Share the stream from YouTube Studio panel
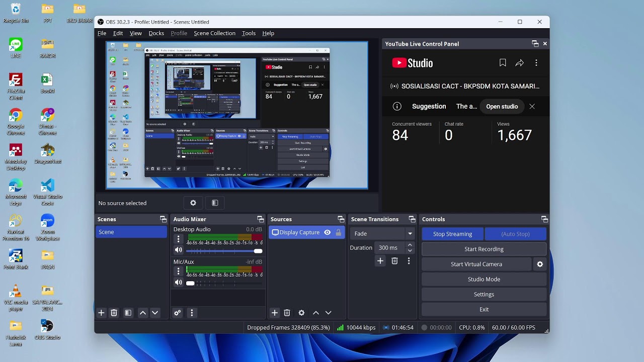This screenshot has height=362, width=644. (x=520, y=63)
